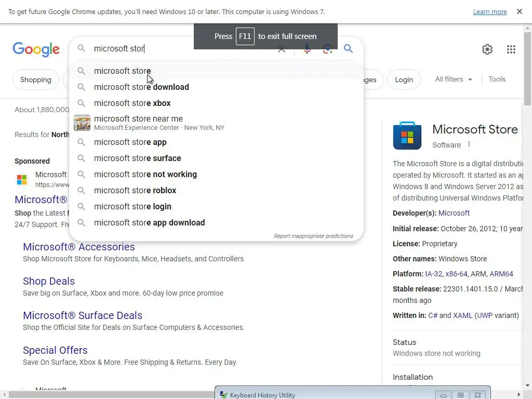
Task: Select suggestion 'microsoft store'
Action: pos(216,71)
